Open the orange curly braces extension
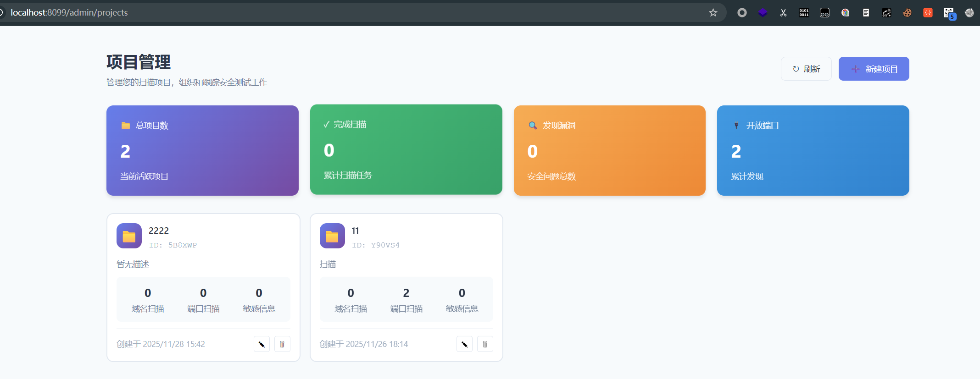This screenshot has width=980, height=379. point(928,13)
